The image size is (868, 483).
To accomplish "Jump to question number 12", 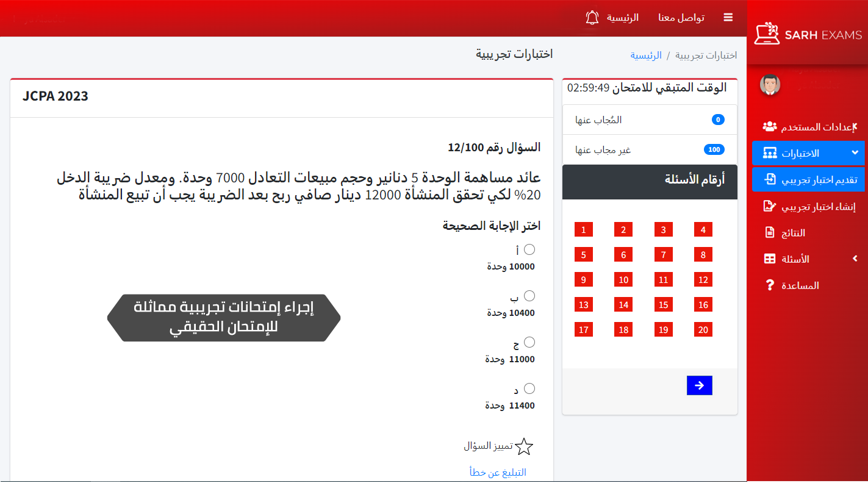I will tap(703, 280).
